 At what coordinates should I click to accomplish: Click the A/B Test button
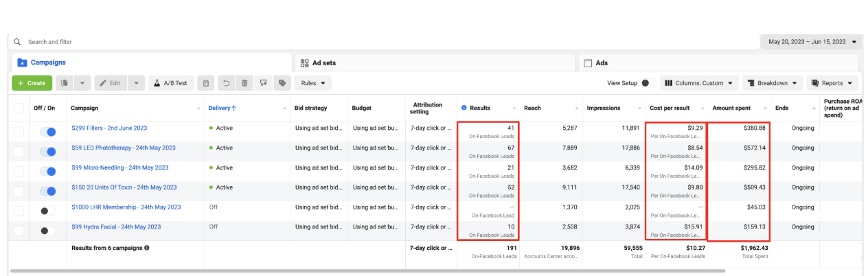(x=170, y=83)
